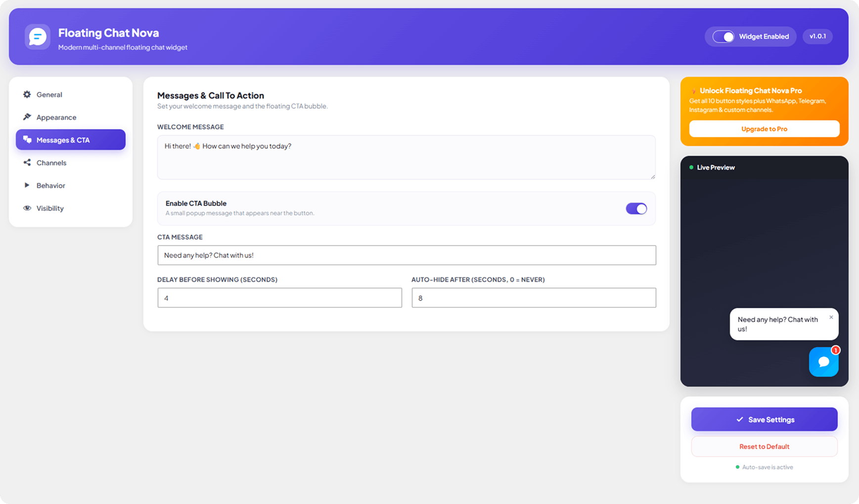The width and height of the screenshot is (859, 504).
Task: Click the rocket icon on the Pro banner
Action: click(694, 91)
